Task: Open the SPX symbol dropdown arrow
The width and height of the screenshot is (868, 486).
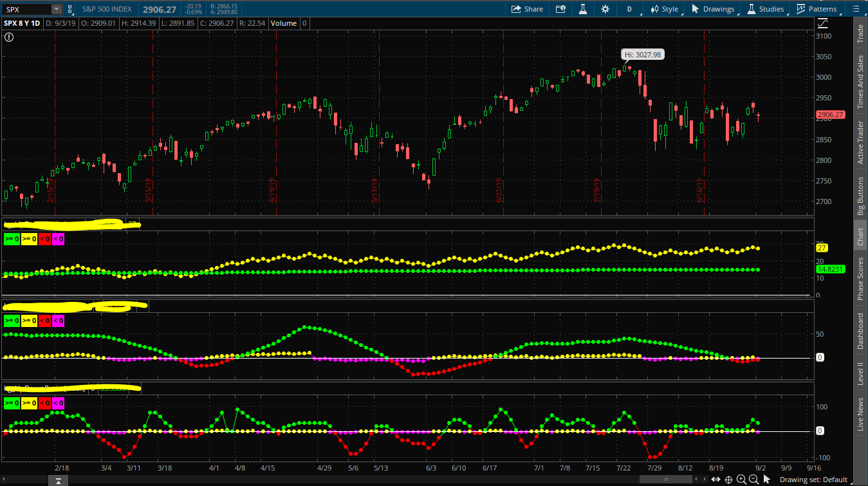Action: pos(56,9)
